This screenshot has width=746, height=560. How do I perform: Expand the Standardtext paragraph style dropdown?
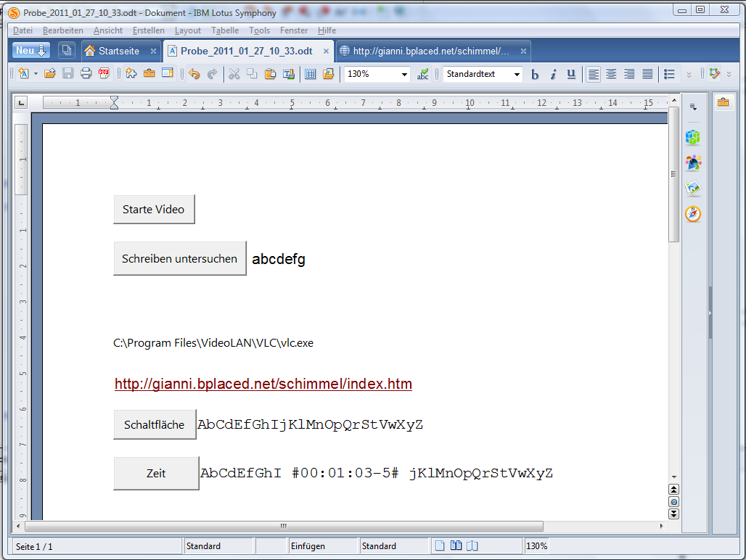pyautogui.click(x=517, y=74)
